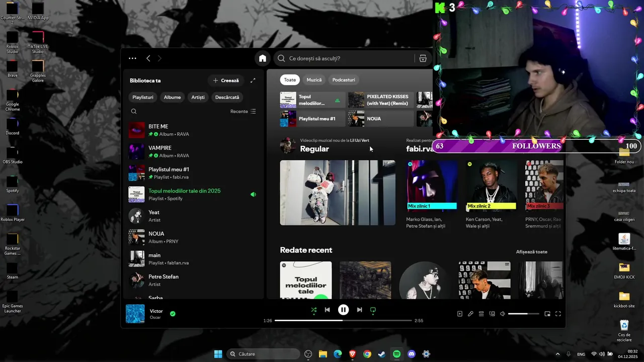The image size is (644, 362).
Task: Open the Recente sort dropdown
Action: (243, 112)
